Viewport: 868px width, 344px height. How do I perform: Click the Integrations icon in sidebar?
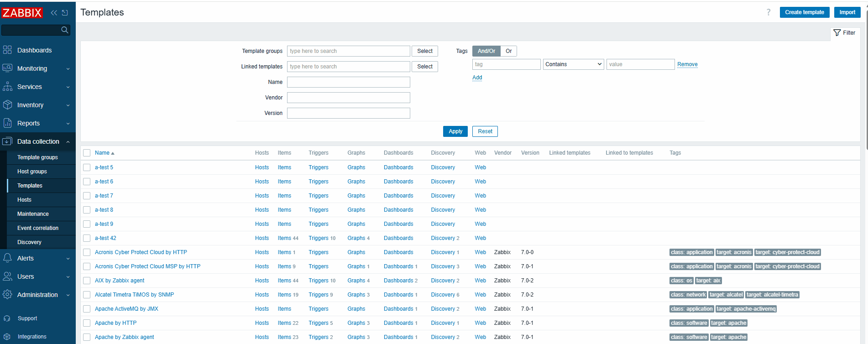[7, 337]
